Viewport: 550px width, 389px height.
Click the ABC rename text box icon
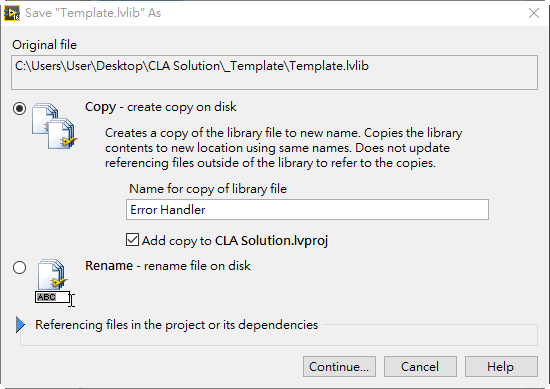pyautogui.click(x=53, y=297)
